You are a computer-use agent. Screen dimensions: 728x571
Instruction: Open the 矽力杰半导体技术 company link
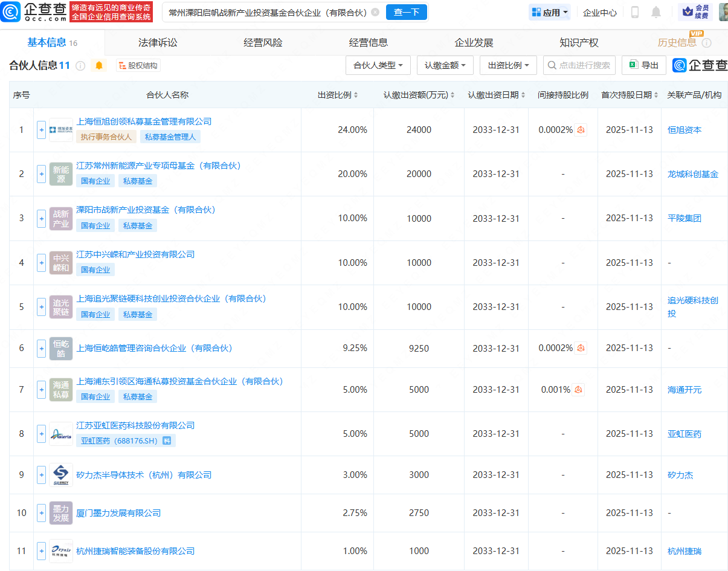click(144, 475)
